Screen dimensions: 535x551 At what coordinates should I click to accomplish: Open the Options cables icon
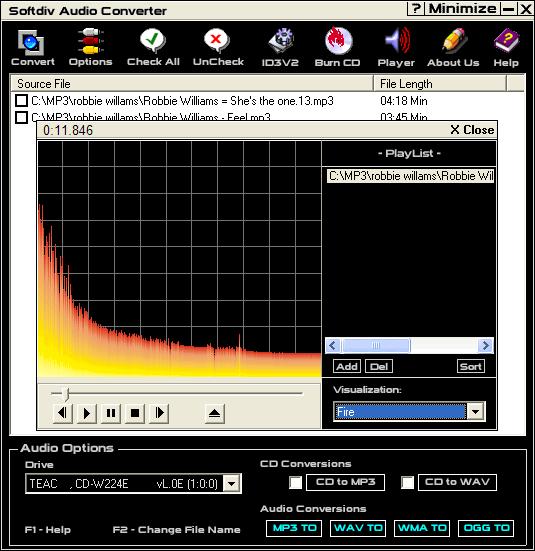tap(90, 47)
